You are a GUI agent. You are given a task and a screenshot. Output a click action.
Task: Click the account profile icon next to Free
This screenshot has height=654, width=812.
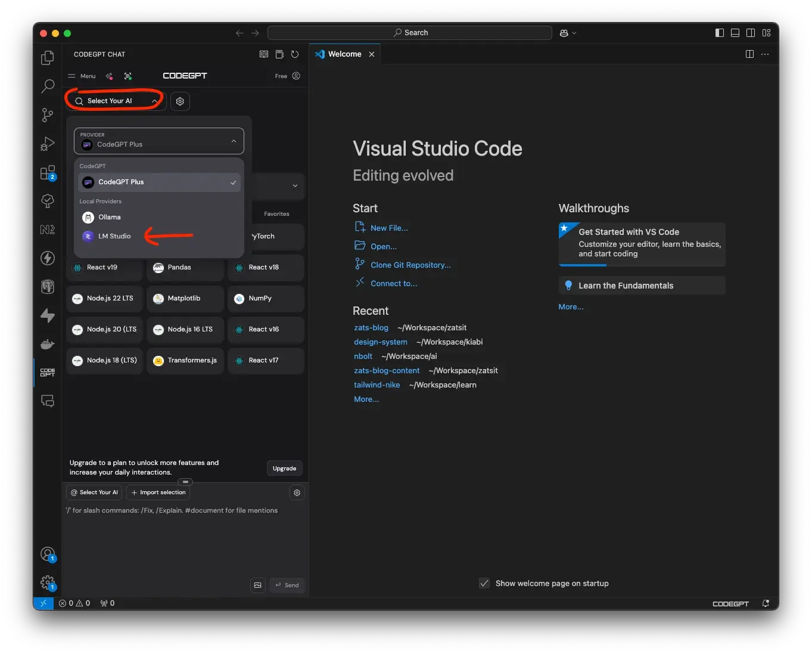coord(296,76)
